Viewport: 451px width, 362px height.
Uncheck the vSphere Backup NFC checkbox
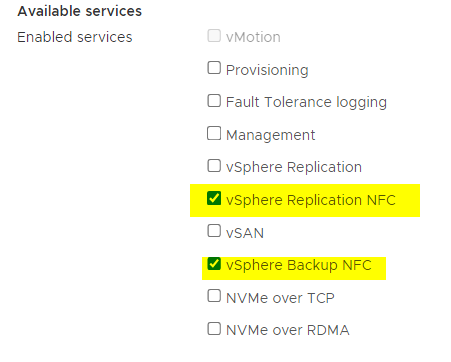click(214, 263)
